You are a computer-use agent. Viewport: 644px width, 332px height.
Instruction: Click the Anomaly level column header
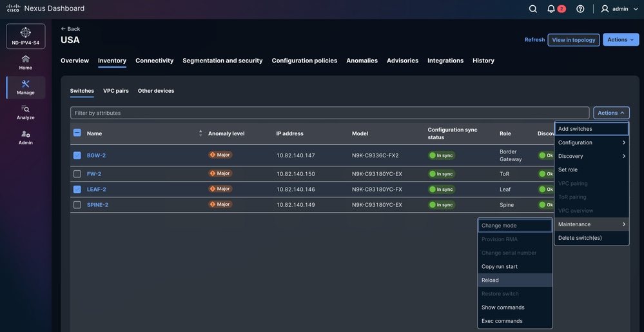pyautogui.click(x=226, y=133)
